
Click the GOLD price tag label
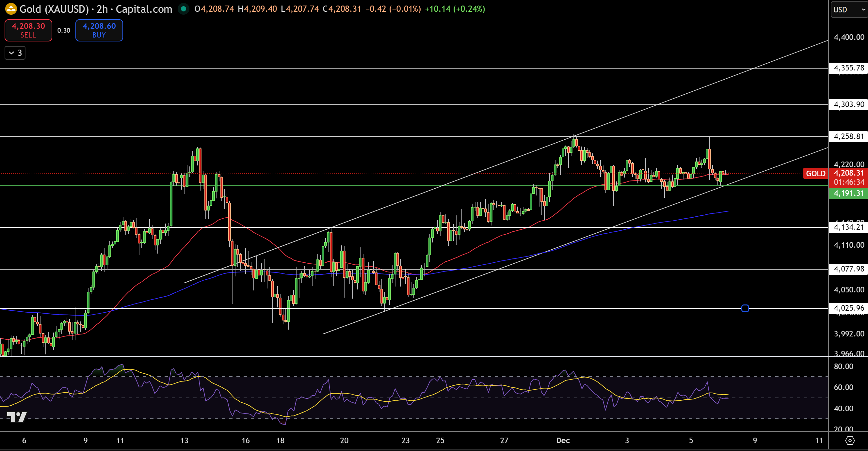click(x=815, y=174)
